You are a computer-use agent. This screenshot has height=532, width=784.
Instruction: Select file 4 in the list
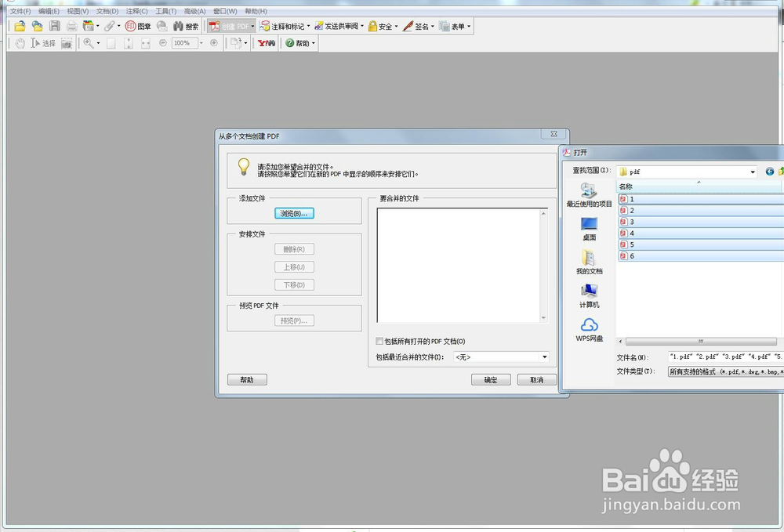click(x=701, y=233)
